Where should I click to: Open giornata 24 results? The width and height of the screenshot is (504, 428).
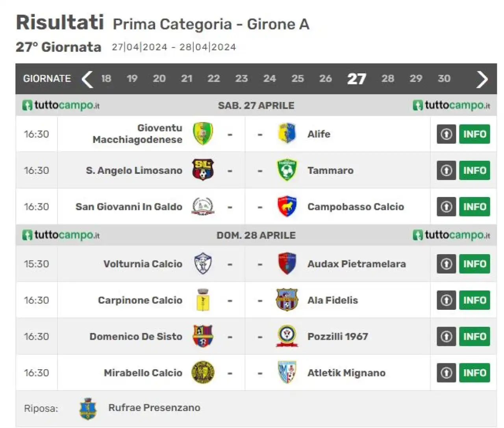click(x=269, y=78)
